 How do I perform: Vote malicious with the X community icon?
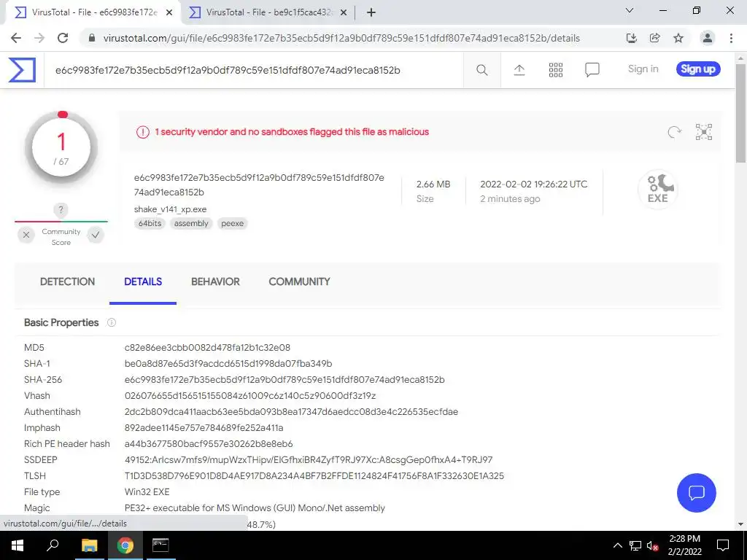[x=26, y=235]
